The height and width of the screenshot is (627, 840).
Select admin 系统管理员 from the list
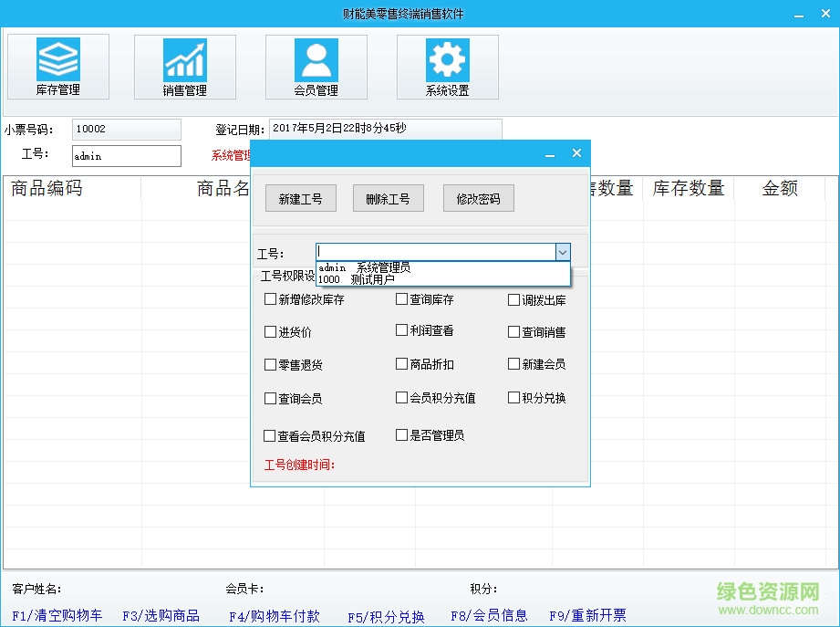tap(365, 267)
